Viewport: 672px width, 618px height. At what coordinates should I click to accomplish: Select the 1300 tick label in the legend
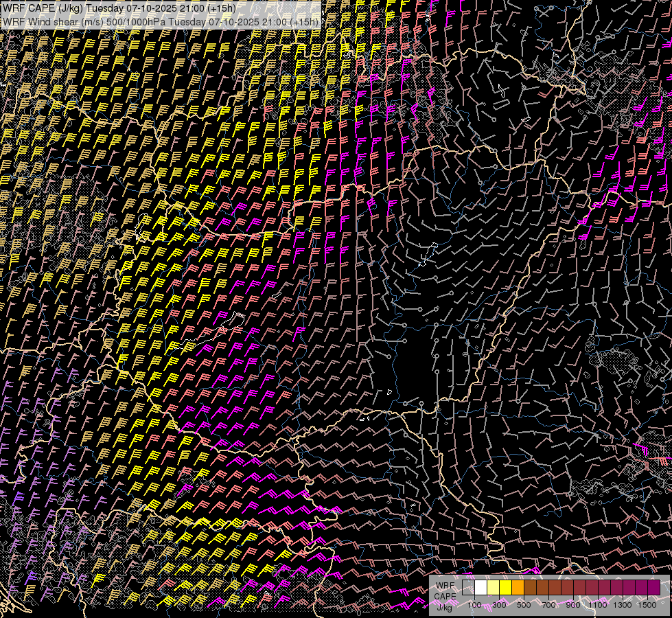pos(623,605)
